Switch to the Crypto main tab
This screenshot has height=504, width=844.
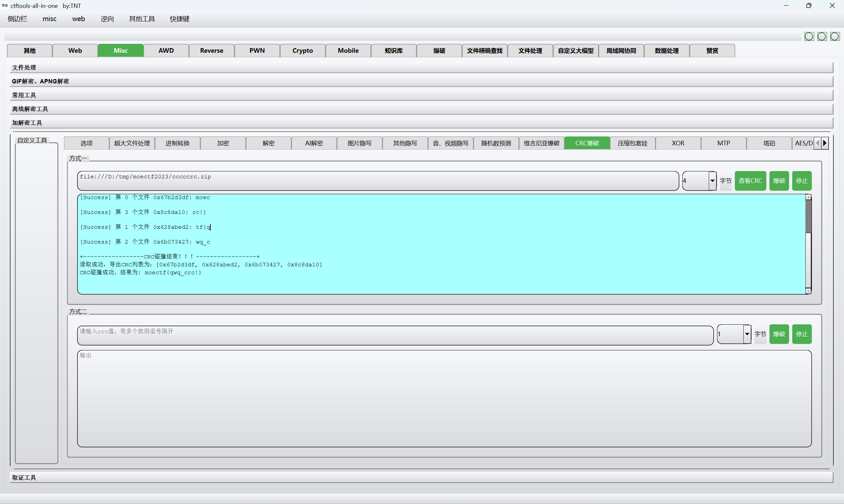[303, 51]
